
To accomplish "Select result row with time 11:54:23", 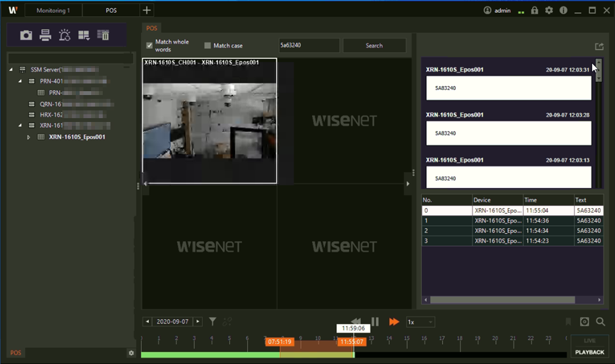I will 512,241.
